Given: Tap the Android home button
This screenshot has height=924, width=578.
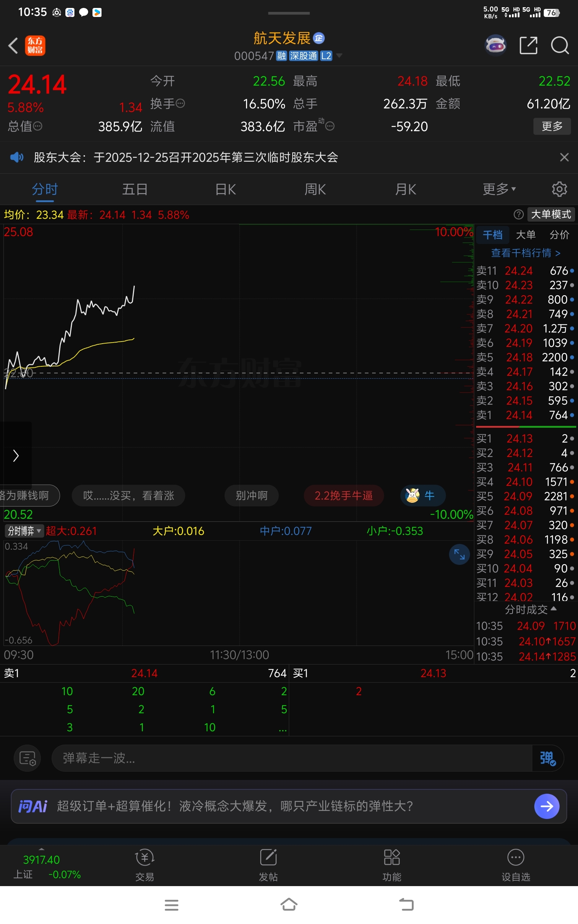Looking at the screenshot, I should 289,905.
